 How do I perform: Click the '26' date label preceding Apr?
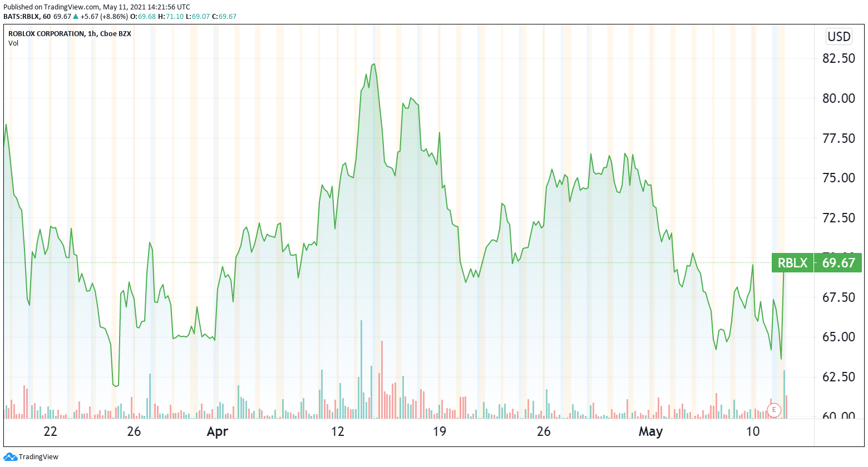tap(134, 431)
